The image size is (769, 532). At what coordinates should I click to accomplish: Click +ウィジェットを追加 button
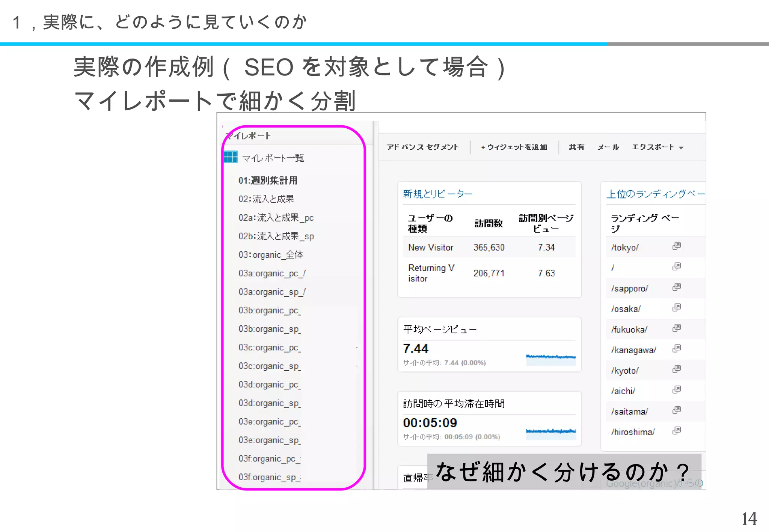[514, 147]
